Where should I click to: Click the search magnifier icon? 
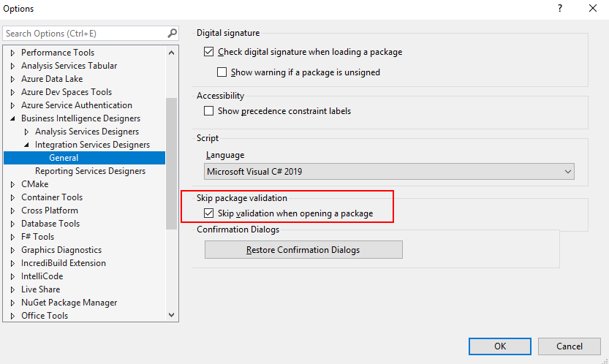(172, 34)
